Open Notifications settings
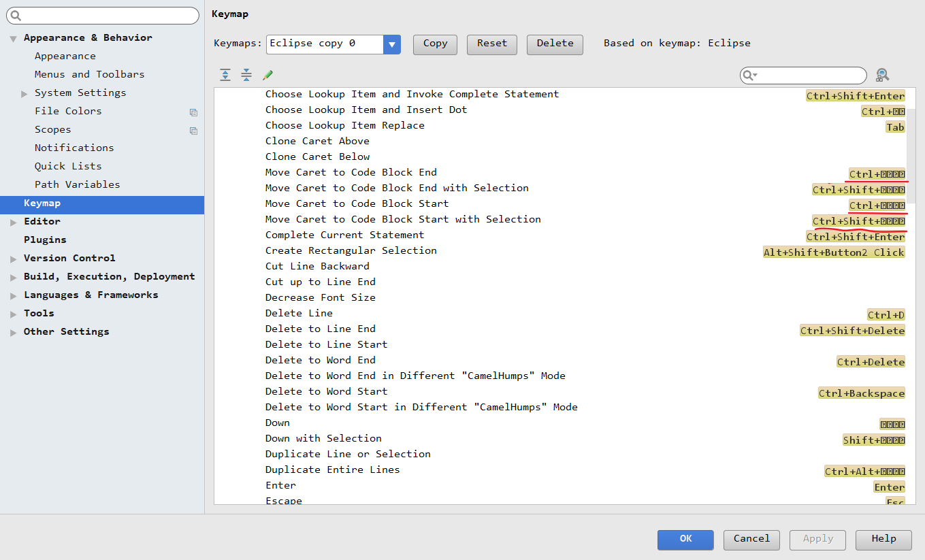Screen dimensions: 925x560 (x=74, y=148)
